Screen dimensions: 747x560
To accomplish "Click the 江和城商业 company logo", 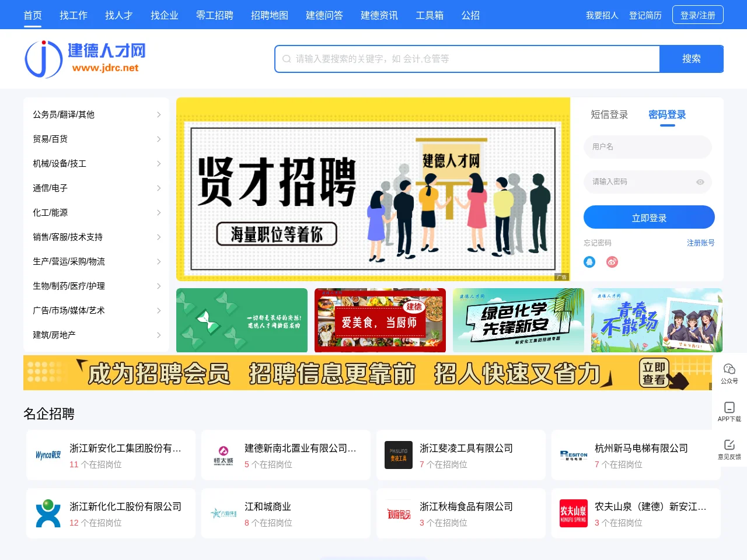I will [x=223, y=513].
